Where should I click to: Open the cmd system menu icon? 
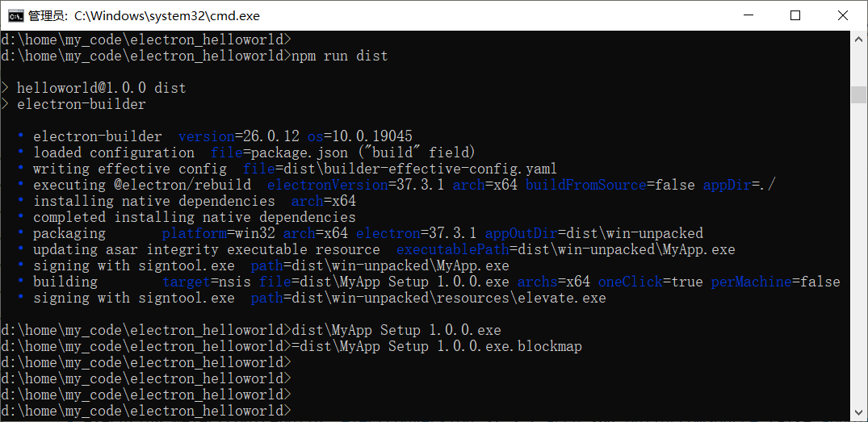pyautogui.click(x=15, y=15)
